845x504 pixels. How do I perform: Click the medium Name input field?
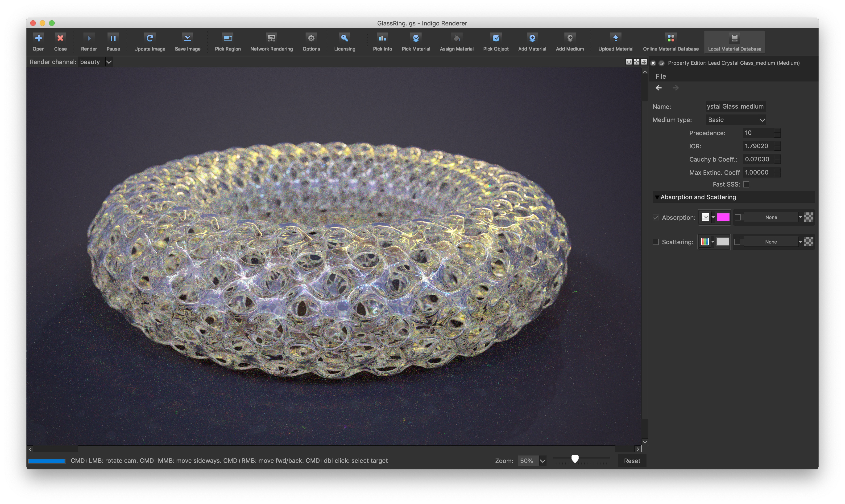tap(736, 106)
